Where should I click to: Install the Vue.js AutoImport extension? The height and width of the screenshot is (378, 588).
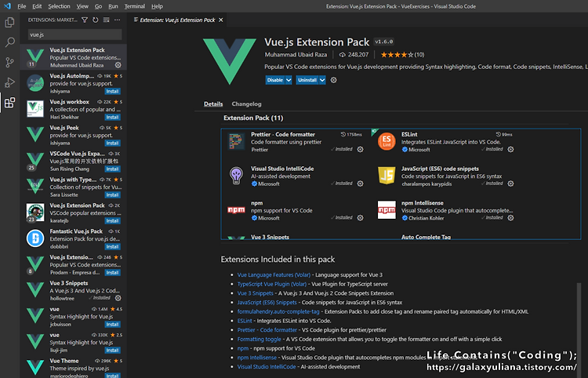click(x=112, y=91)
